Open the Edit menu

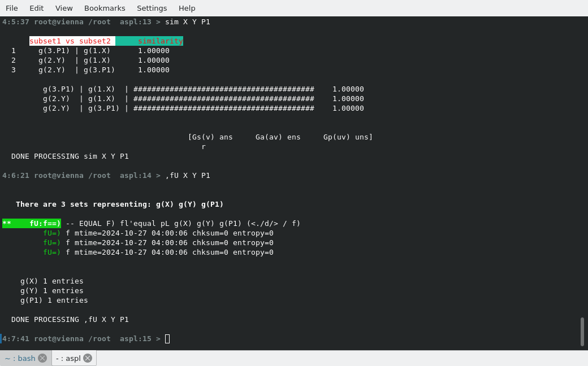pyautogui.click(x=37, y=8)
